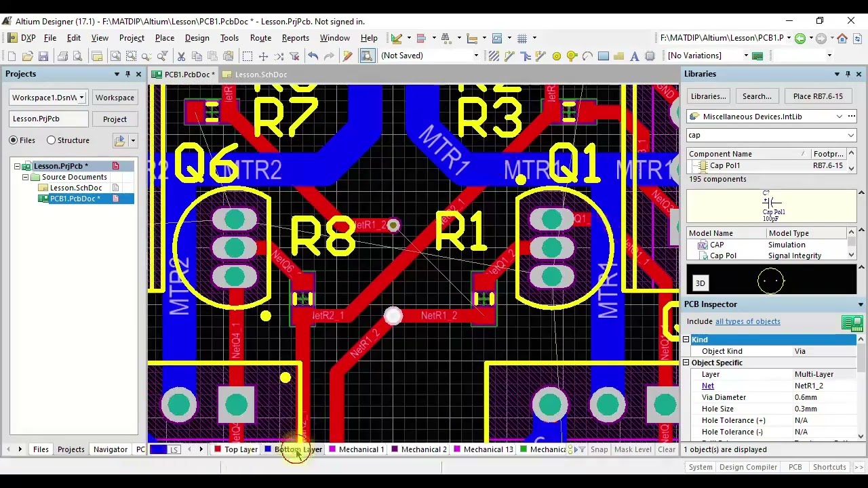The width and height of the screenshot is (868, 488).
Task: Place a via using the via icon
Action: coord(572,56)
